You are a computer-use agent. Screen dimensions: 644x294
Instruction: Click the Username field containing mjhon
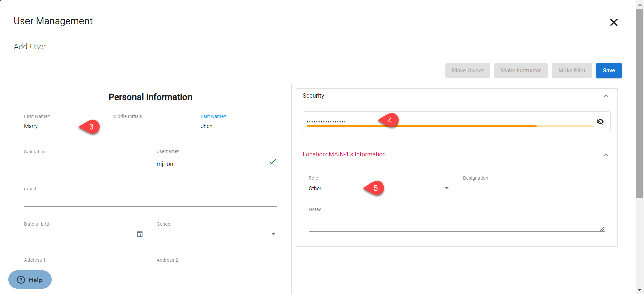tap(211, 164)
